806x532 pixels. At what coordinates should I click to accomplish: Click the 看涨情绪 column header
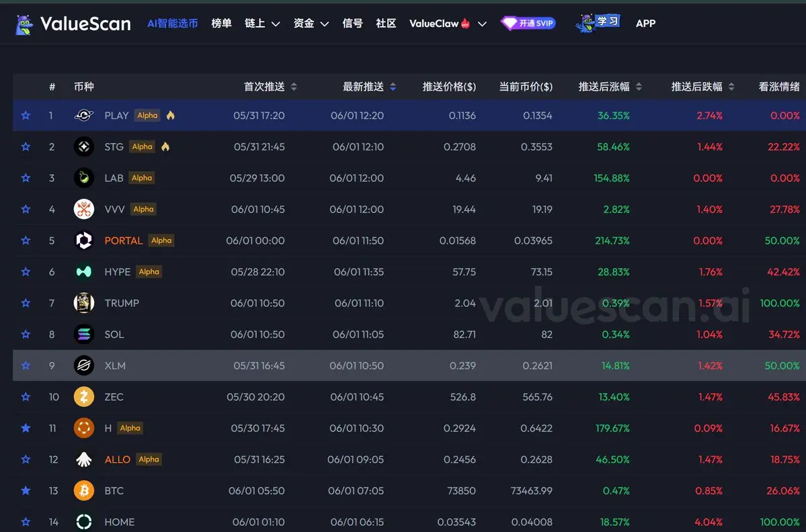click(779, 87)
